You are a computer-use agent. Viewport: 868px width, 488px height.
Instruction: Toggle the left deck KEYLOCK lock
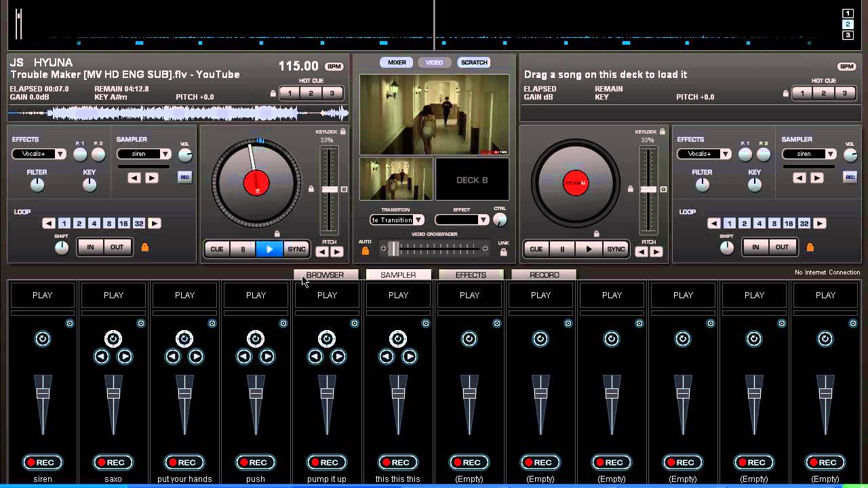click(x=343, y=131)
